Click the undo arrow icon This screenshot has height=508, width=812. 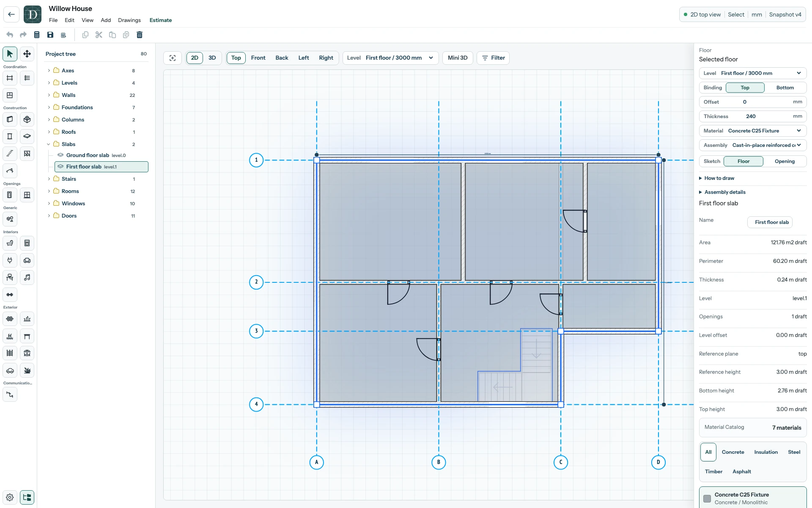[10, 35]
